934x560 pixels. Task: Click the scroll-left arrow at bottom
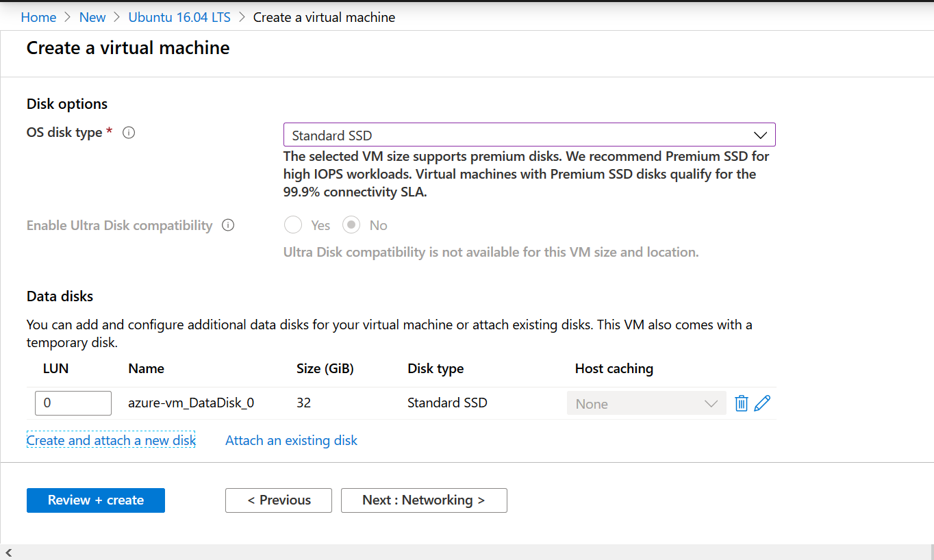coord(9,552)
